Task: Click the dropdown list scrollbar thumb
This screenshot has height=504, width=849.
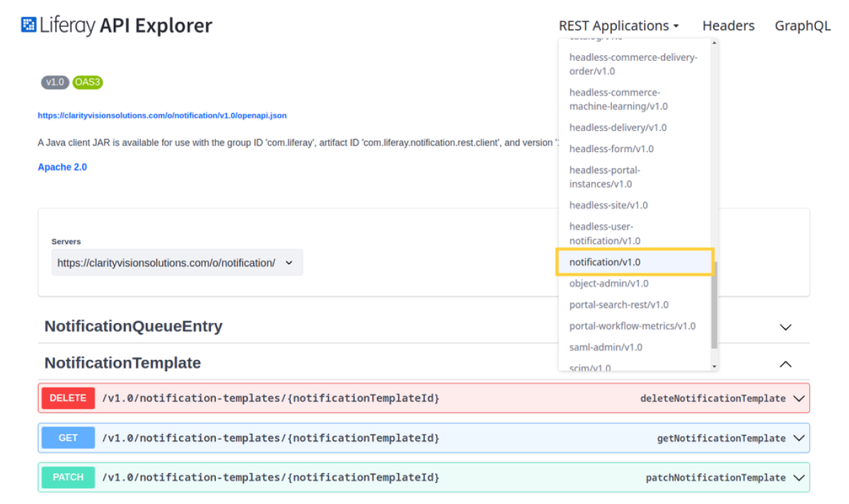Action: point(715,305)
